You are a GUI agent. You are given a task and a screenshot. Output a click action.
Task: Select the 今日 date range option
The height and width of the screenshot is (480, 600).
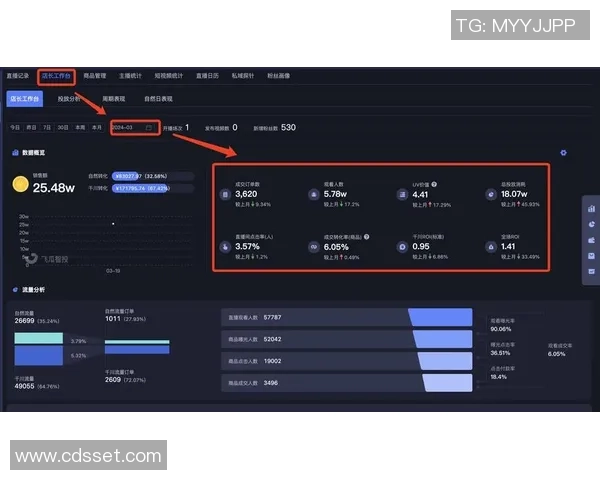click(x=15, y=128)
